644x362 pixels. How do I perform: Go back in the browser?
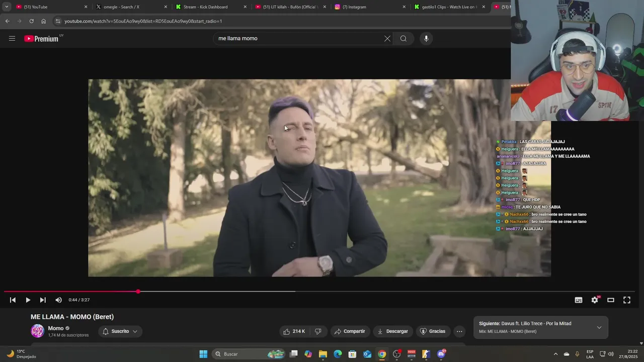point(7,21)
